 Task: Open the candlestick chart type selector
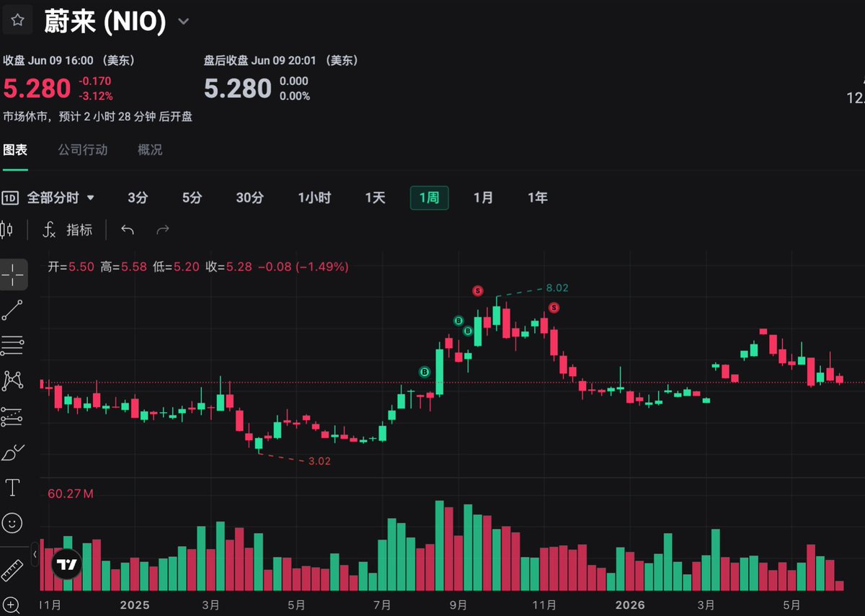click(x=7, y=230)
